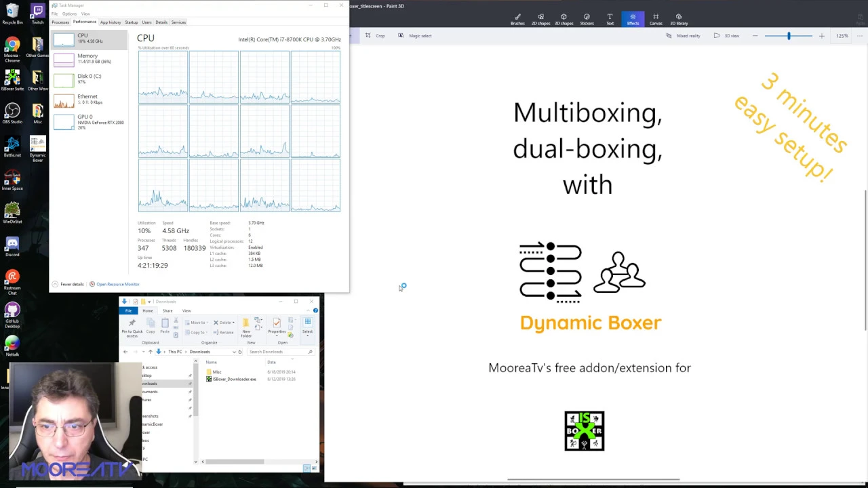Toggle 3D view in Paint 3D

click(726, 36)
